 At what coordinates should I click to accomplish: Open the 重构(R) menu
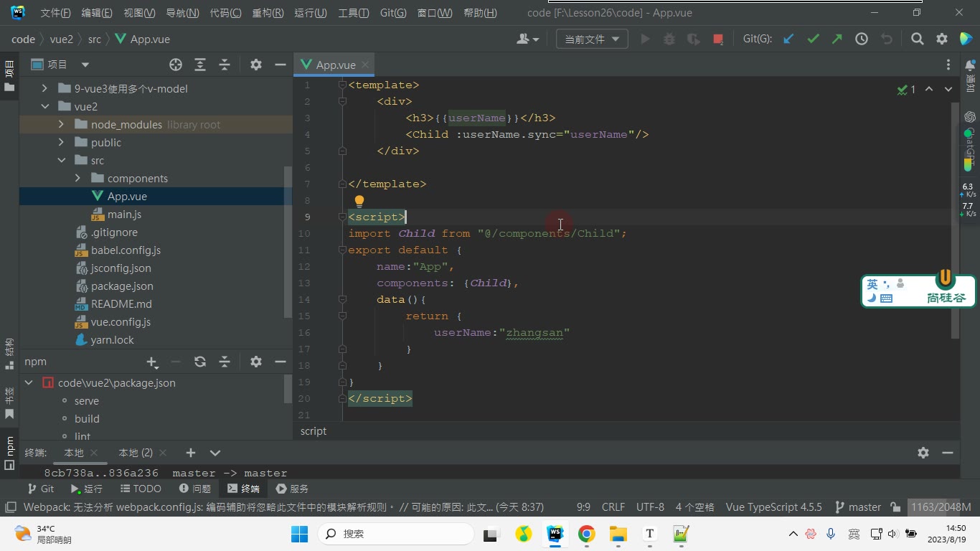(267, 13)
